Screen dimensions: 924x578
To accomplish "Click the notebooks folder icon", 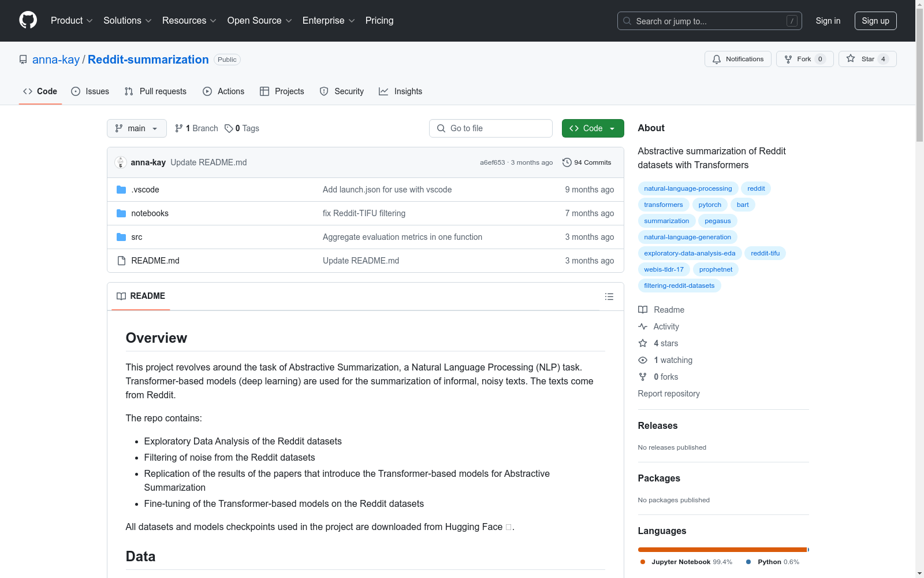I will 121,213.
